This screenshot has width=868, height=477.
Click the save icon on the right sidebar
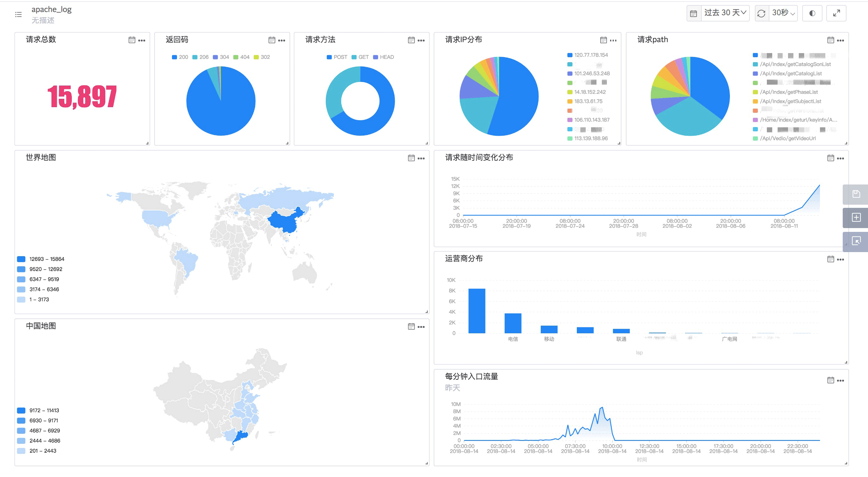(856, 194)
